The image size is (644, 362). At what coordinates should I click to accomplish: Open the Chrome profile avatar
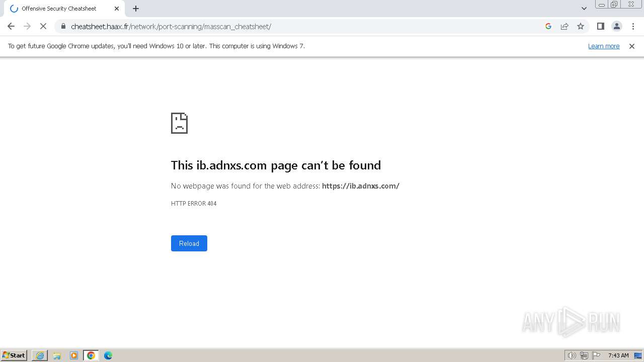pos(617,26)
